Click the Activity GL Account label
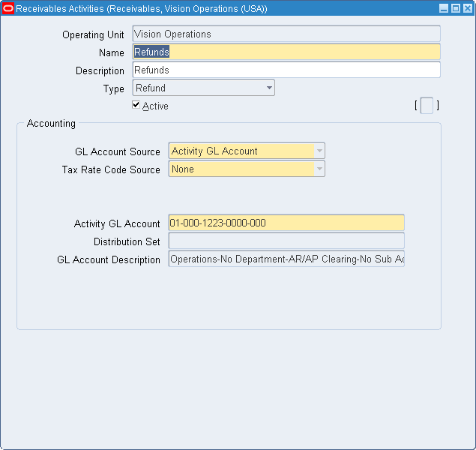This screenshot has width=476, height=450. point(117,223)
